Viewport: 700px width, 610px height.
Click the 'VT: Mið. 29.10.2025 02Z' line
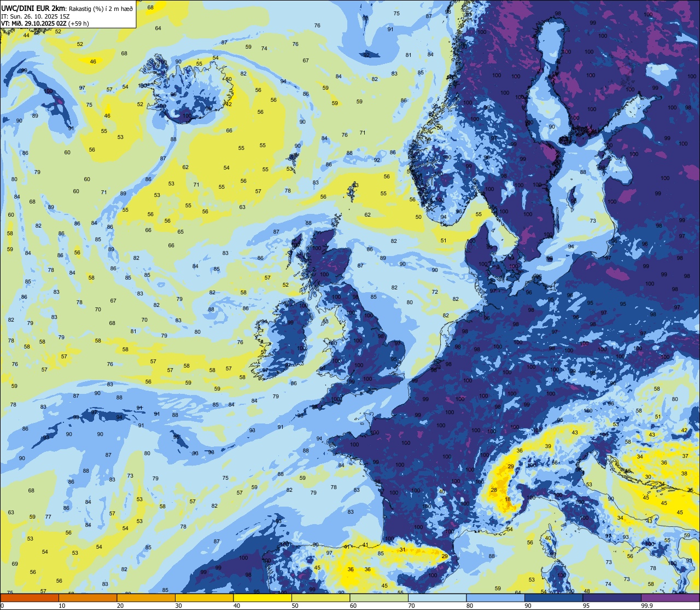(x=34, y=24)
